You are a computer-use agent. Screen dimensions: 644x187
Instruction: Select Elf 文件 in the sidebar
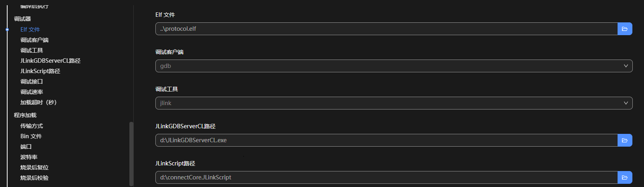tap(30, 30)
